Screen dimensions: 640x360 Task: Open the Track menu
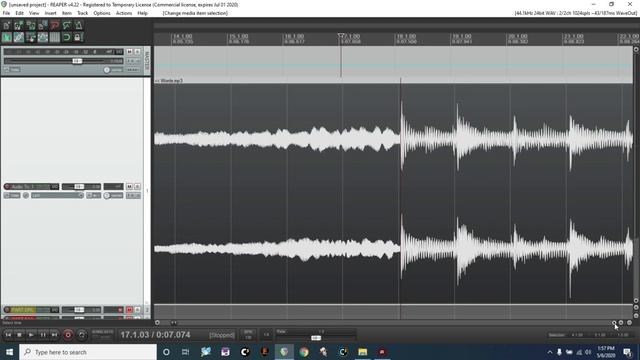pos(82,13)
